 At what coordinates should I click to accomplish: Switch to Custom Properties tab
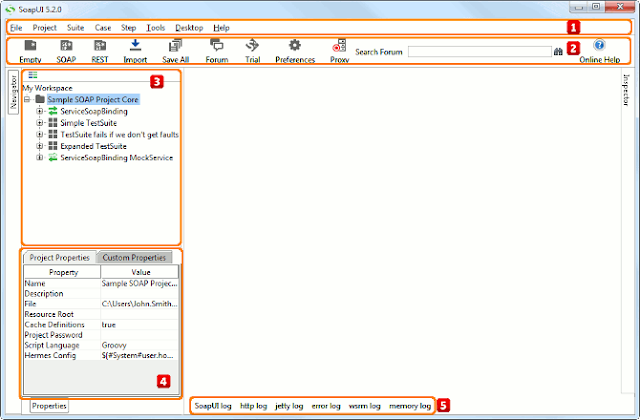coord(134,258)
